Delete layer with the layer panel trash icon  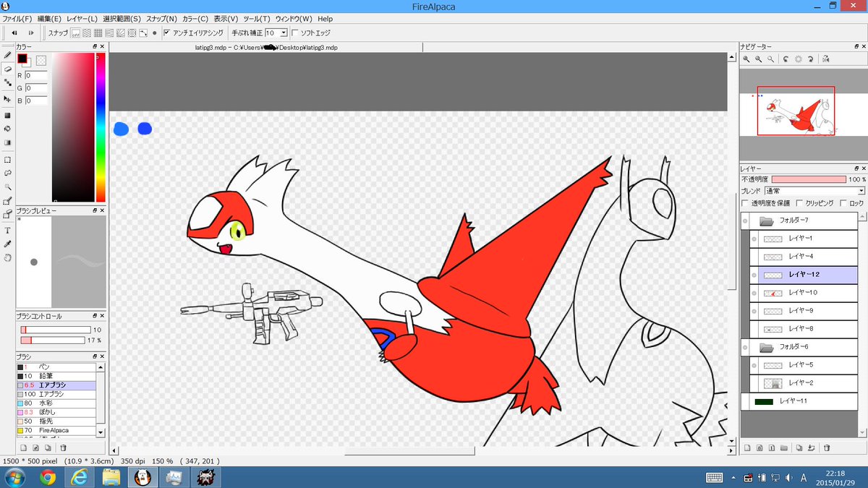827,448
